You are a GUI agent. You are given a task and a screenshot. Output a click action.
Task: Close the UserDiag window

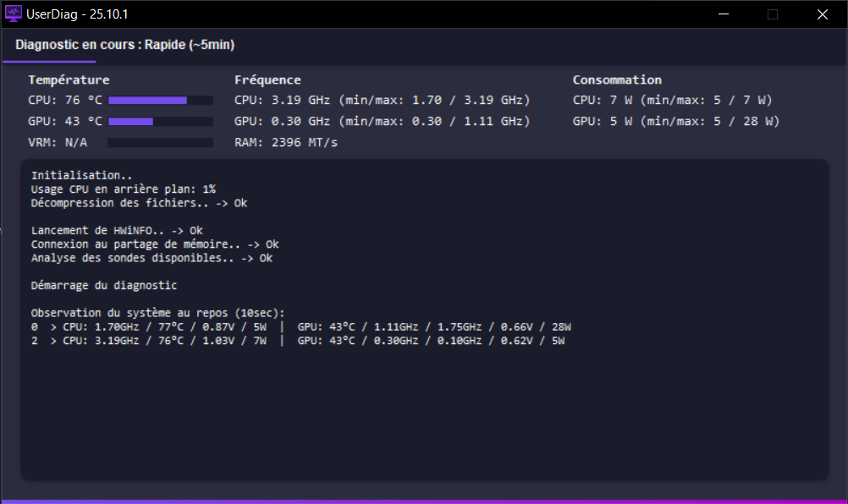[x=822, y=14]
